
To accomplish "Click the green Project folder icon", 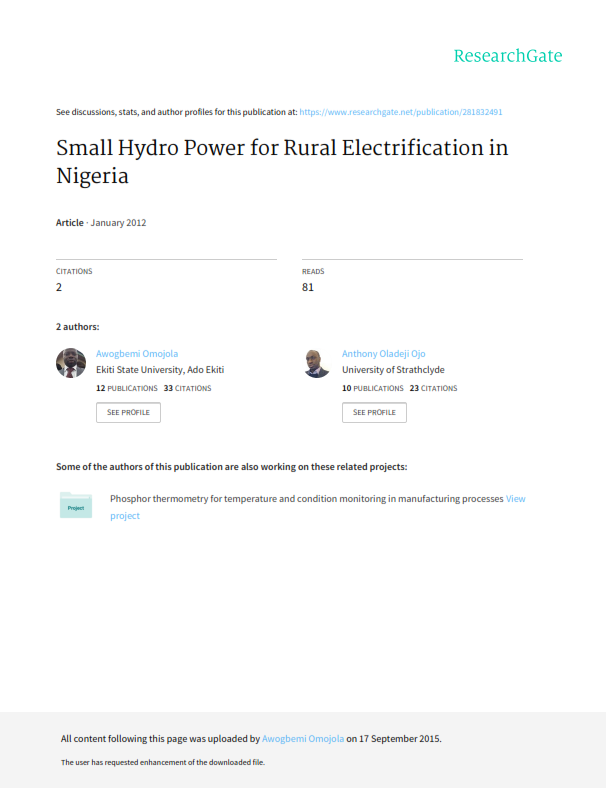I will 76,505.
